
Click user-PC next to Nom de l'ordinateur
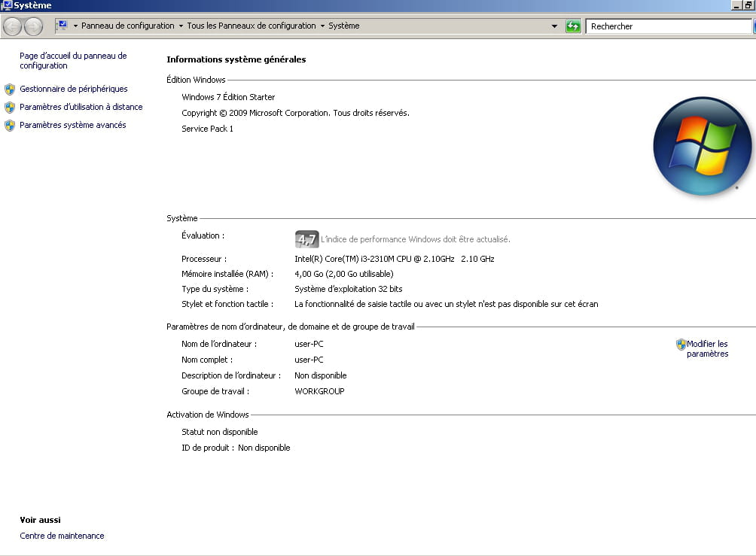point(309,344)
